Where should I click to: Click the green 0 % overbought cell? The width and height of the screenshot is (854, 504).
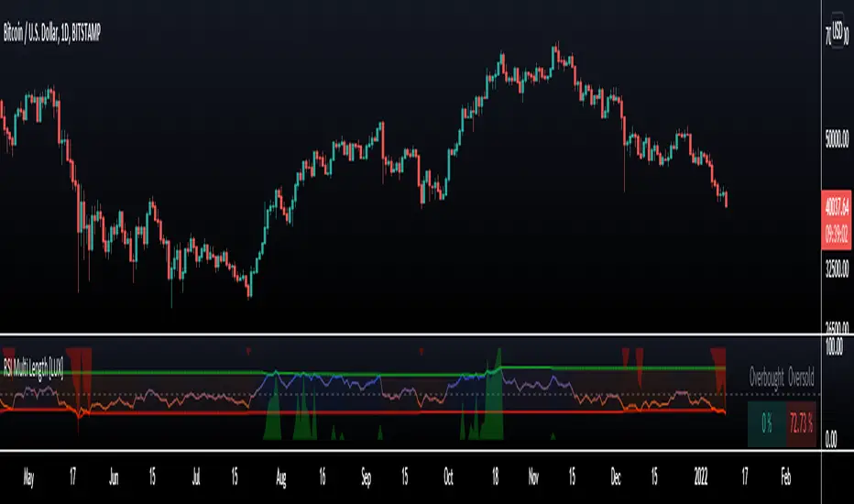click(x=767, y=424)
